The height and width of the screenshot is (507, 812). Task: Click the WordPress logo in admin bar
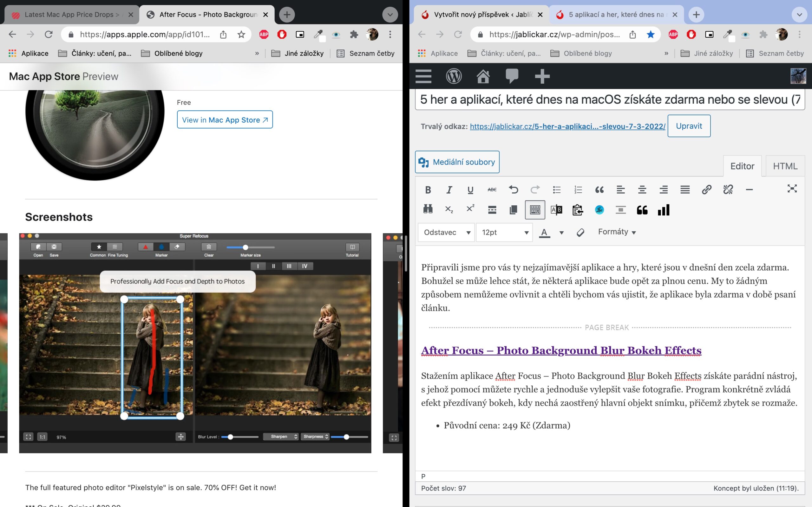(453, 76)
